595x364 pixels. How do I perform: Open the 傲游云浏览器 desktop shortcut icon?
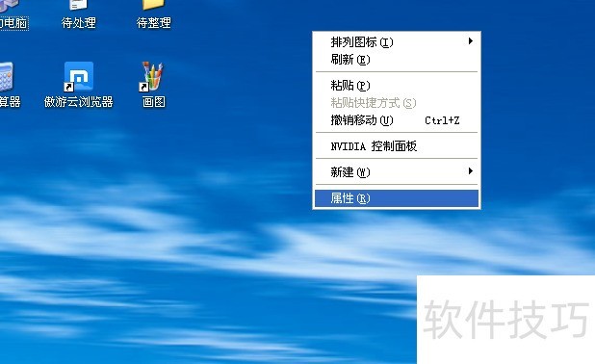(x=79, y=76)
